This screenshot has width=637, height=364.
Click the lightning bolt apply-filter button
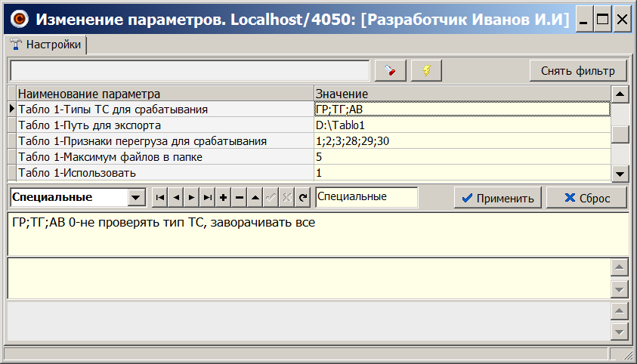tap(426, 70)
